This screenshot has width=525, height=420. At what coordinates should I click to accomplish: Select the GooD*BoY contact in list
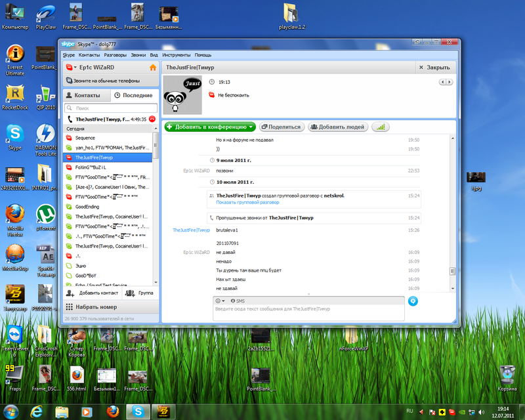[x=108, y=276]
